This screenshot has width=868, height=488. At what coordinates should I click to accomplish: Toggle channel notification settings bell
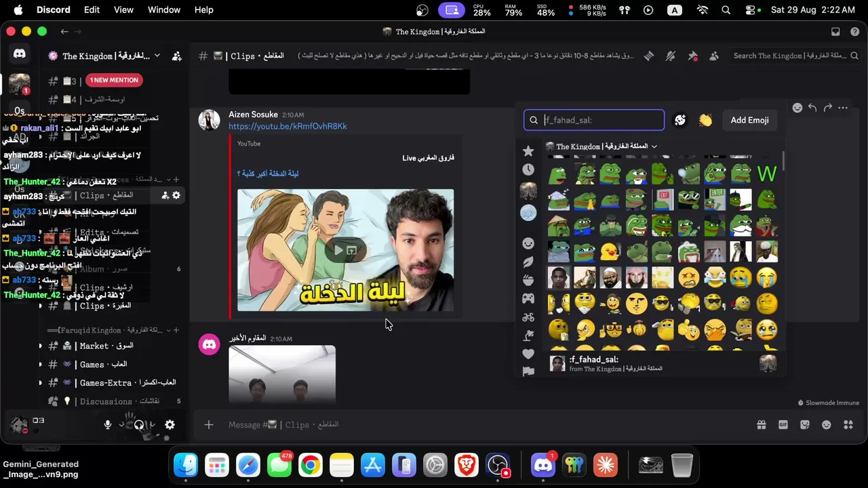(671, 56)
